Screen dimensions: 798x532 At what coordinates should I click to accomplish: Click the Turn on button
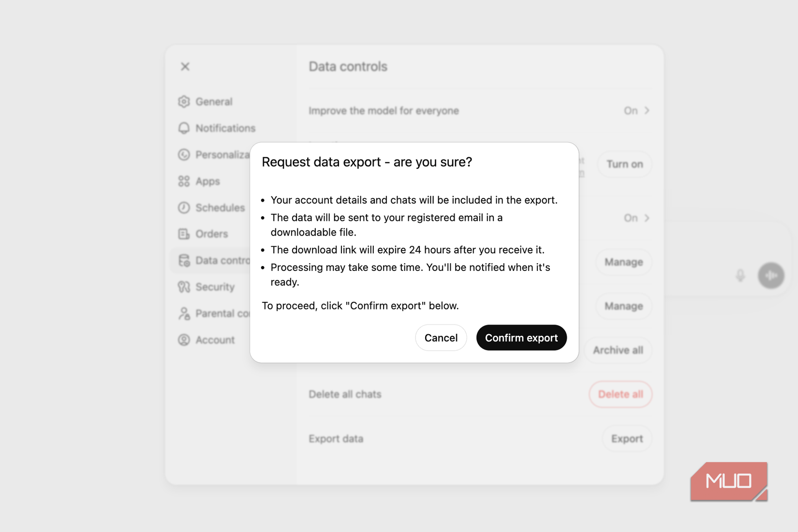tap(624, 164)
